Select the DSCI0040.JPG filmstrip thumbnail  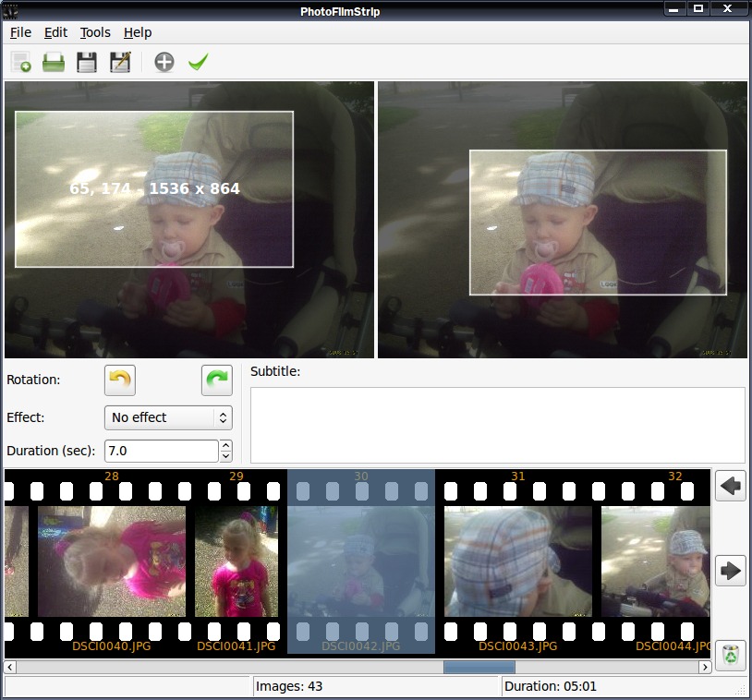click(x=111, y=561)
